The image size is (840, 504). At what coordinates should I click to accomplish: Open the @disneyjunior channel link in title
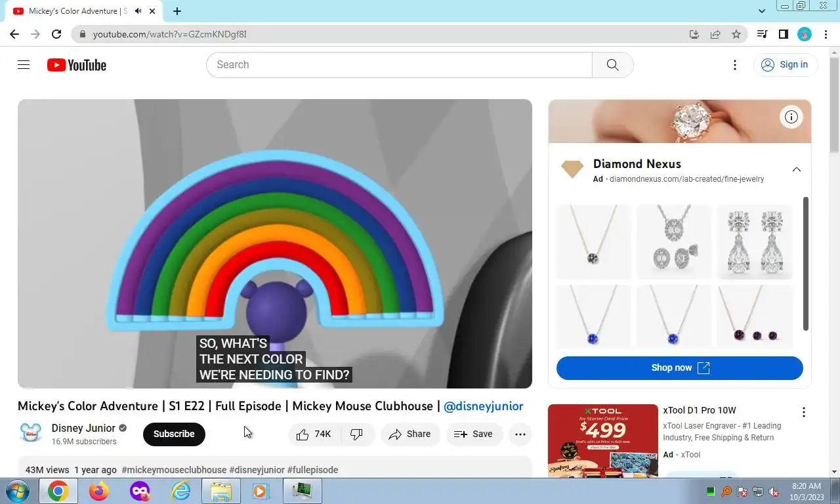(484, 406)
